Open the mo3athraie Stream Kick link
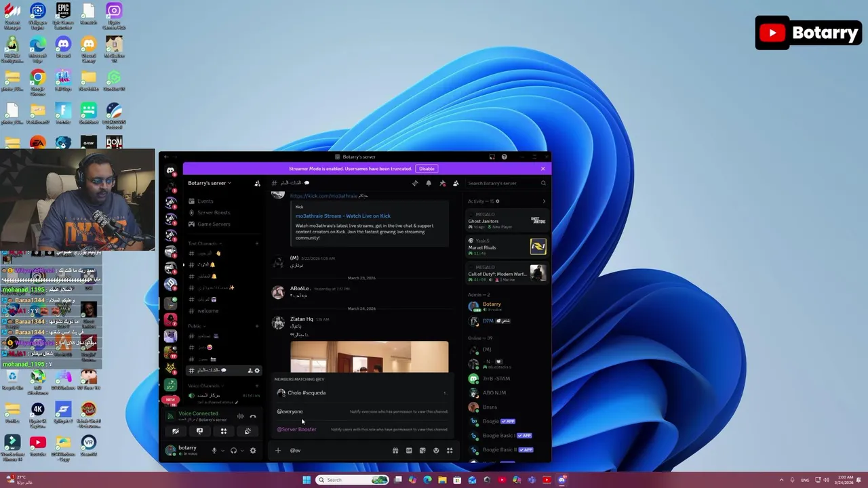Image resolution: width=868 pixels, height=488 pixels. pyautogui.click(x=342, y=216)
